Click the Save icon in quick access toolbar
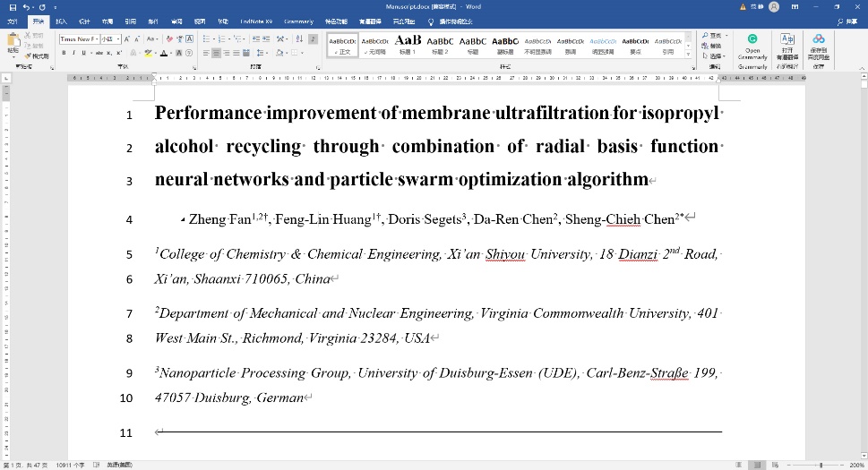Image resolution: width=868 pixels, height=470 pixels. click(x=12, y=7)
